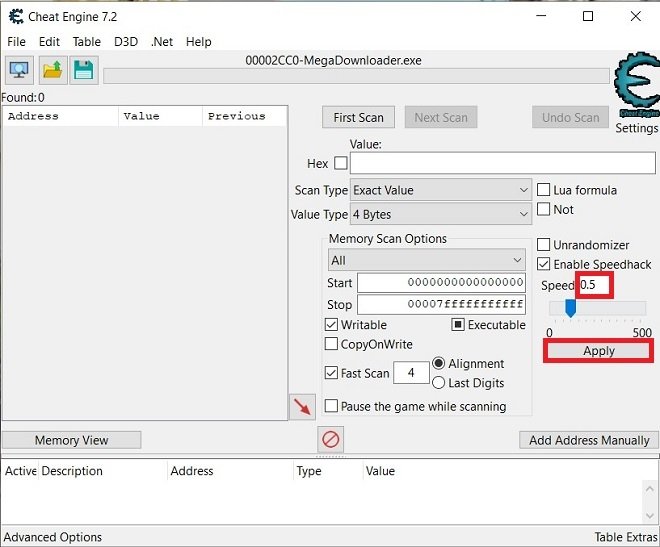660x547 pixels.
Task: Click the address table Address column header
Action: 230,471
